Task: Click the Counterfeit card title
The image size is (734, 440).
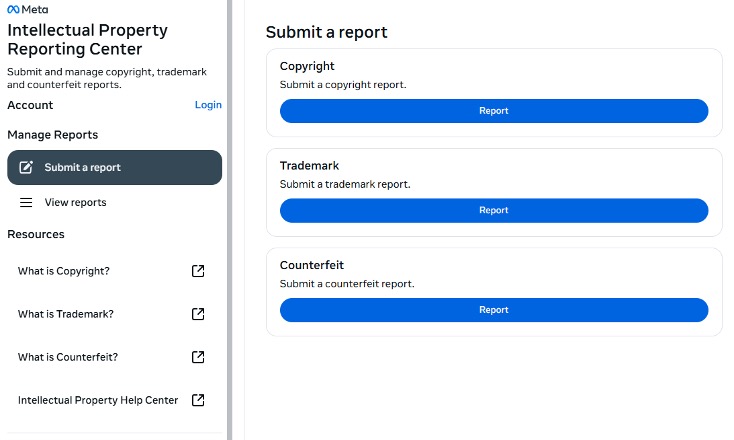Action: point(312,265)
